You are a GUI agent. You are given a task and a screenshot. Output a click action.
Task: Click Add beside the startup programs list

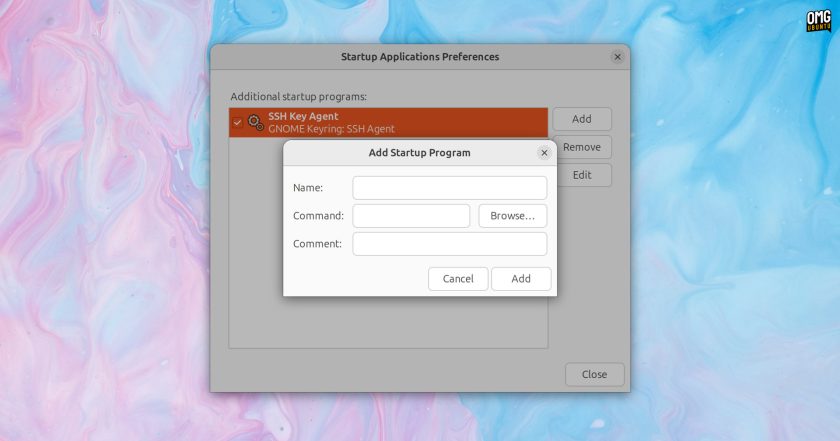[x=582, y=119]
